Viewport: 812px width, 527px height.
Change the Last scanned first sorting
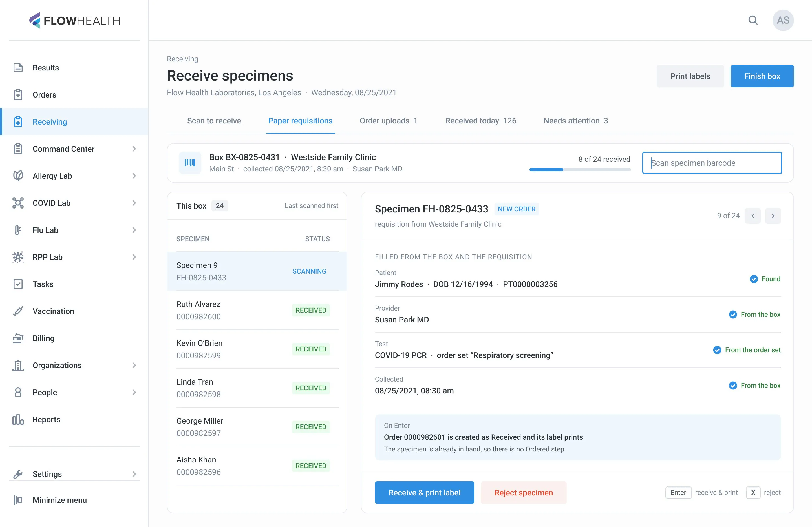click(312, 206)
